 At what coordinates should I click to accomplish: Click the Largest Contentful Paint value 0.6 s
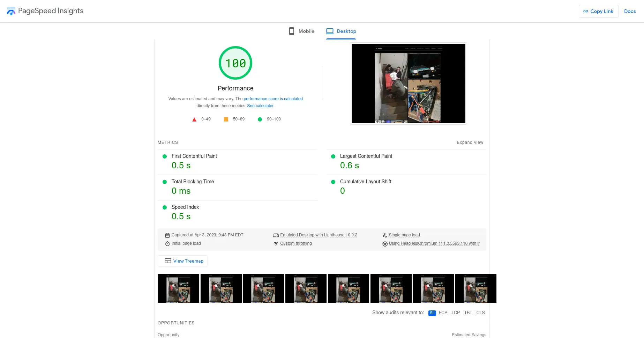coord(350,166)
